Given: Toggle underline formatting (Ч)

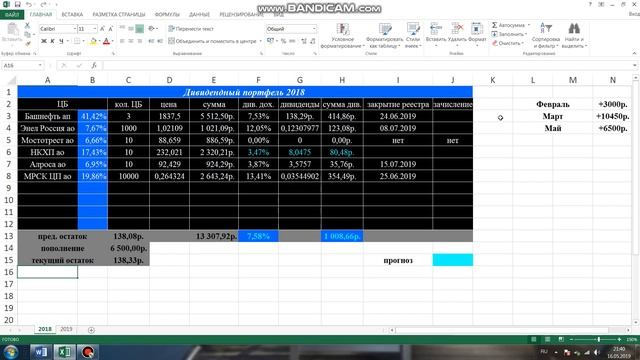Looking at the screenshot, I should coord(61,41).
